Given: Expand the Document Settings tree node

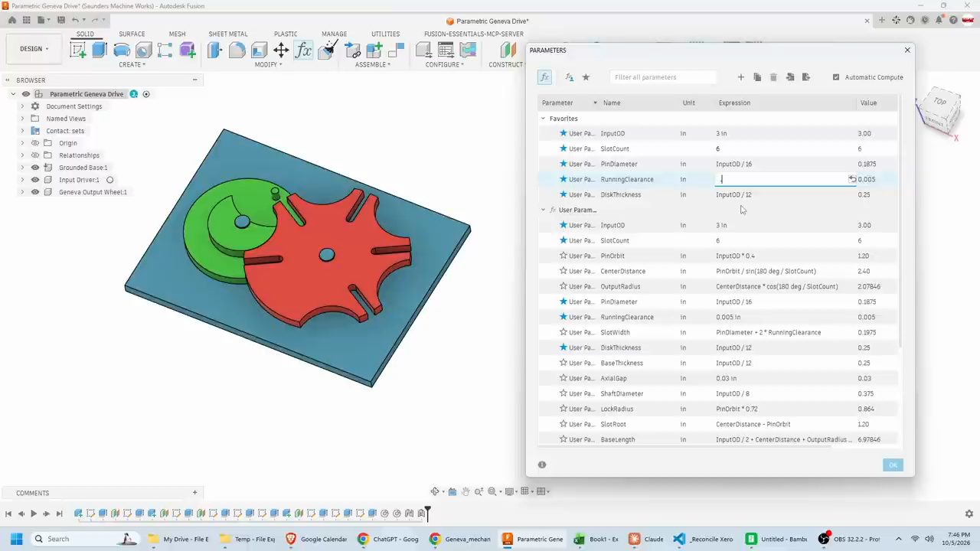Looking at the screenshot, I should click(22, 106).
